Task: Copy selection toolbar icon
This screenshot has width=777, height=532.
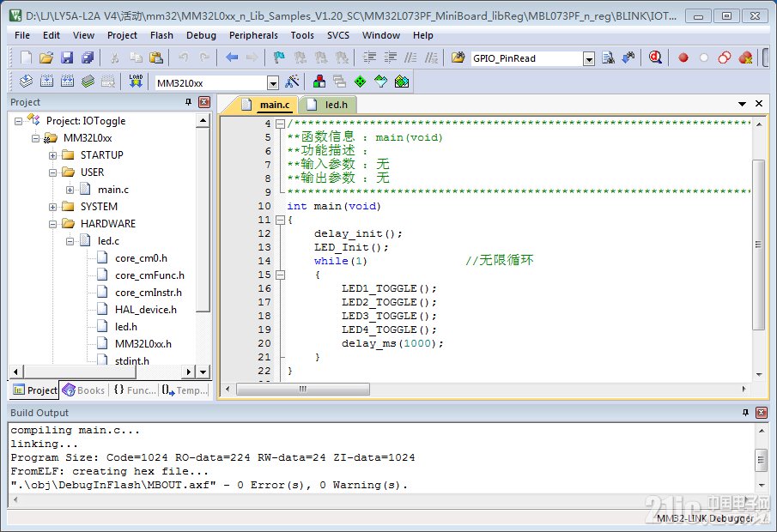Action: (136, 58)
